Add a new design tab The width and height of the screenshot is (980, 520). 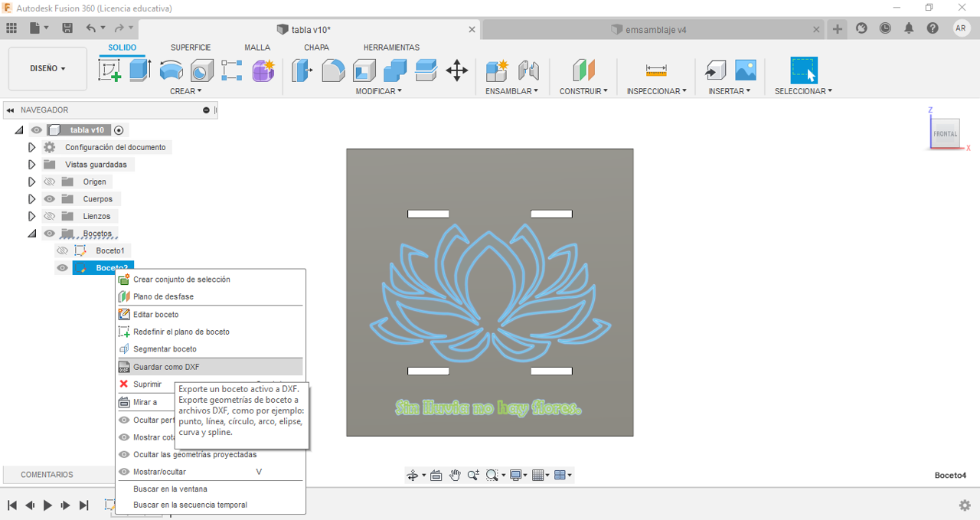[x=838, y=29]
